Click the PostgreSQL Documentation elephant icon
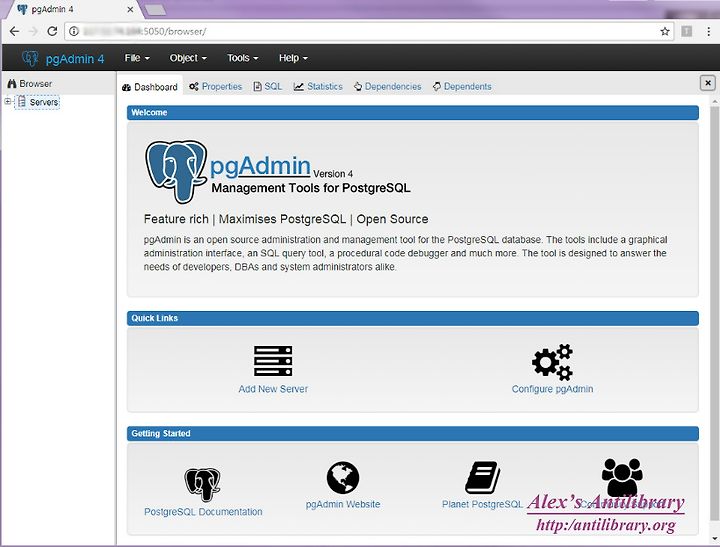The height and width of the screenshot is (547, 720). 202,484
